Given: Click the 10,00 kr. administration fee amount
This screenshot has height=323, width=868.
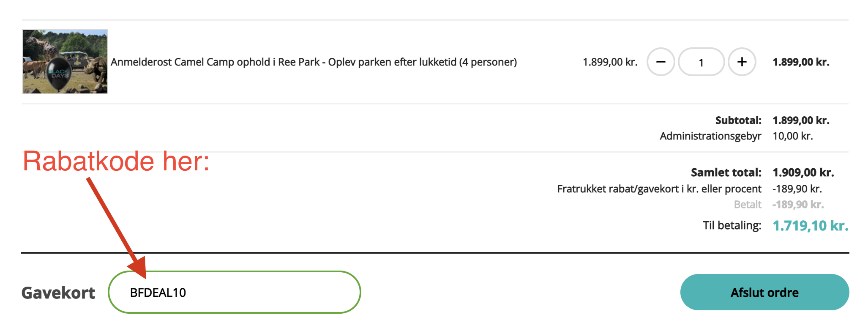Looking at the screenshot, I should [x=792, y=136].
